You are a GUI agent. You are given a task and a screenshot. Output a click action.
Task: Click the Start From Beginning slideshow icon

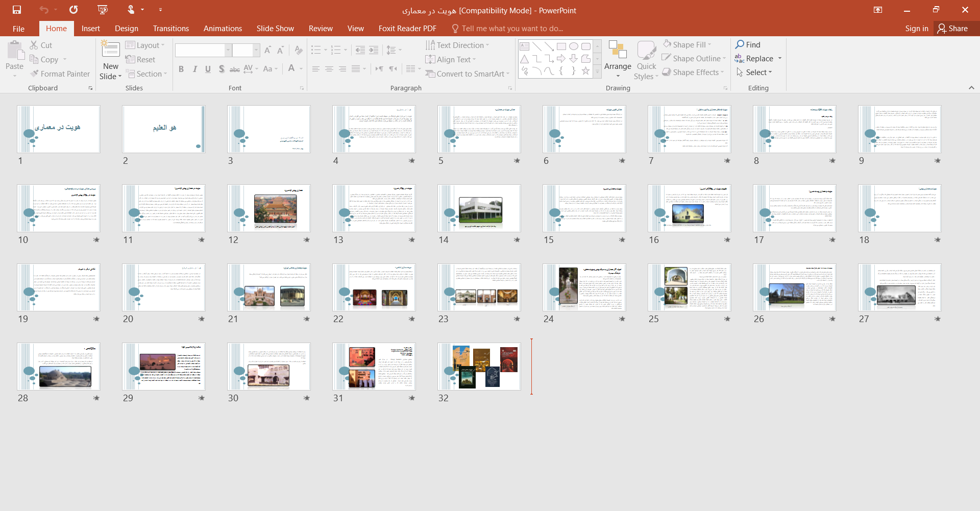pyautogui.click(x=103, y=10)
